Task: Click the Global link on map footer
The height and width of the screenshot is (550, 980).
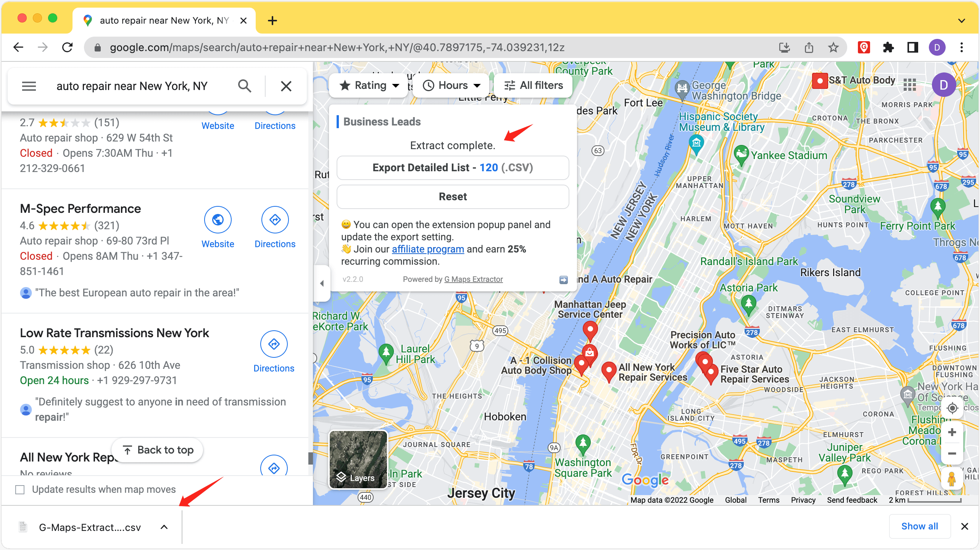Action: coord(736,500)
